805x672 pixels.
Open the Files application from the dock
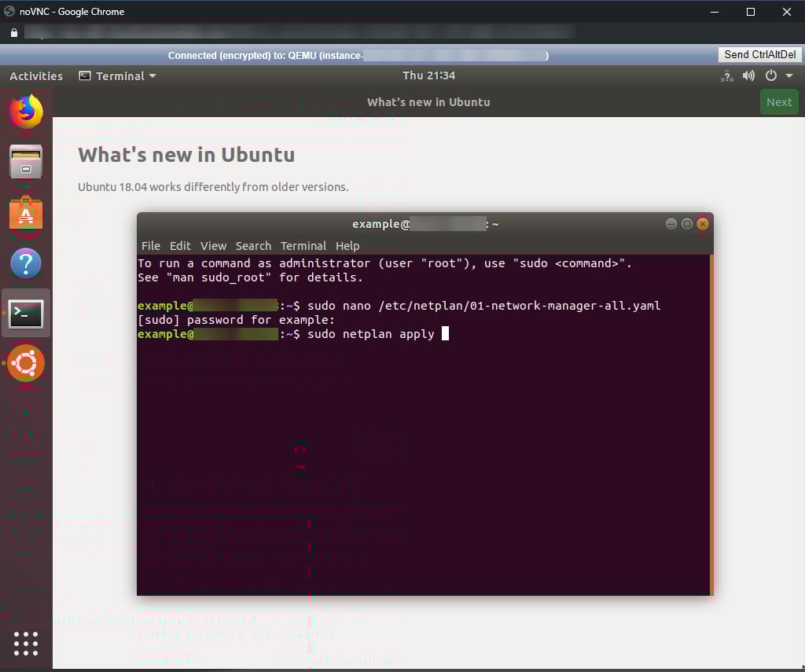click(x=26, y=161)
